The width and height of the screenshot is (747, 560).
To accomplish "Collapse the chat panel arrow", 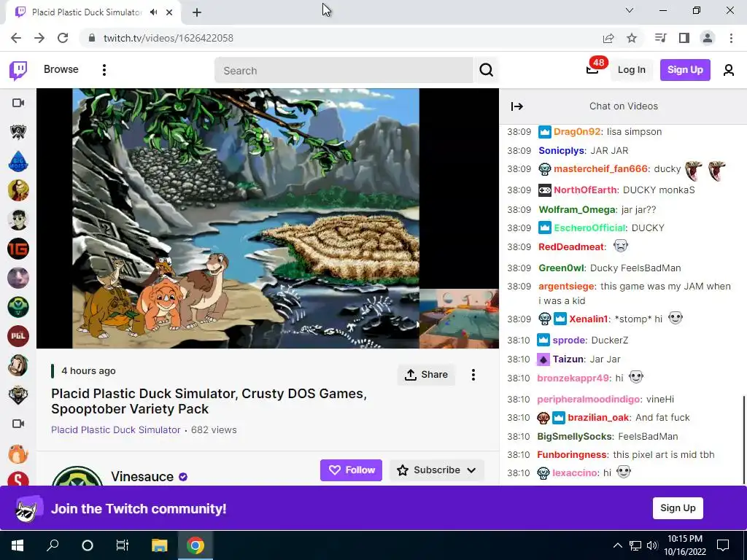I will [x=517, y=106].
